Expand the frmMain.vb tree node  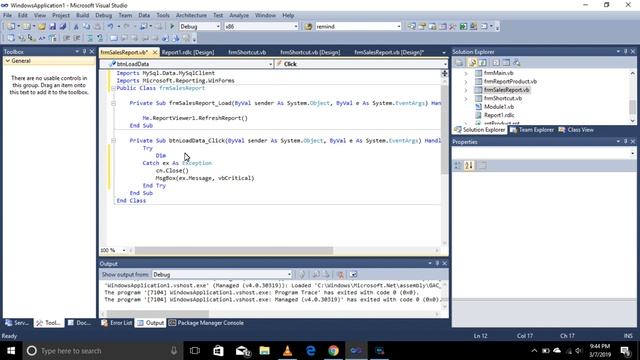pos(466,73)
